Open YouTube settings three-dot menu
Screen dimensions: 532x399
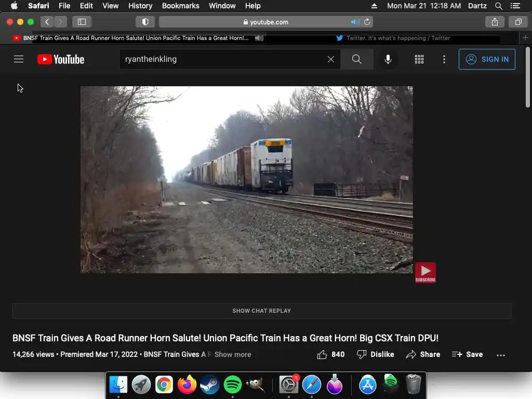point(444,59)
